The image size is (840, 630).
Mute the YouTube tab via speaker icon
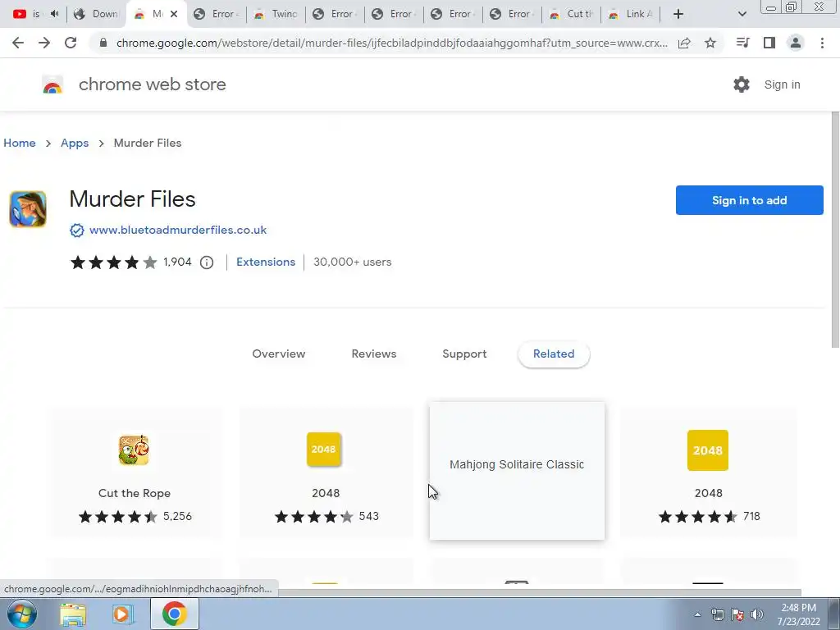pyautogui.click(x=54, y=14)
